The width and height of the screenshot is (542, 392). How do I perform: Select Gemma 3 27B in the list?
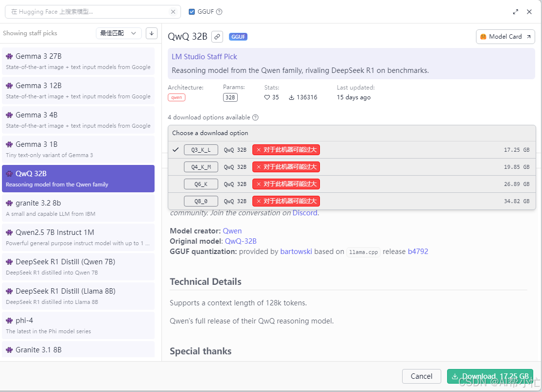tap(78, 61)
